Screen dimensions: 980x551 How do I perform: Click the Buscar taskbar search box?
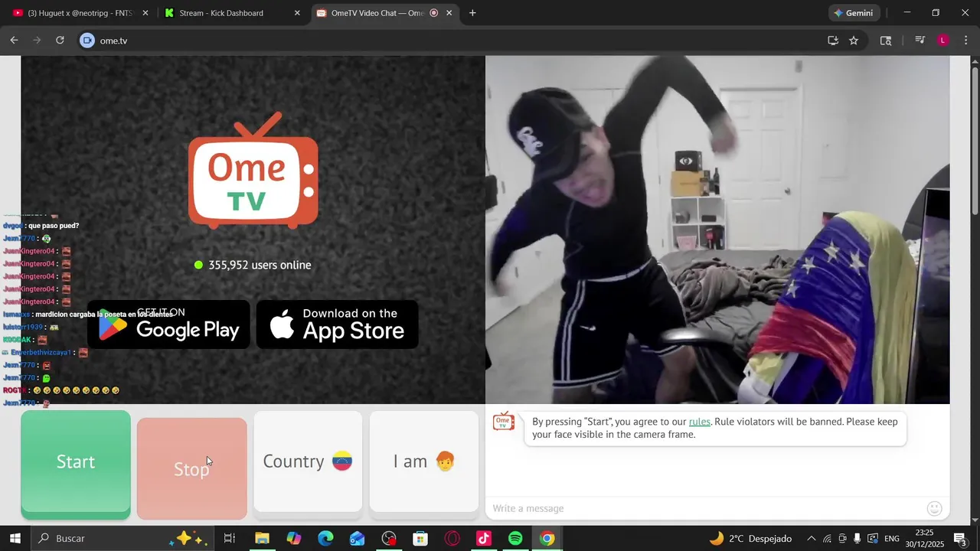pos(122,538)
